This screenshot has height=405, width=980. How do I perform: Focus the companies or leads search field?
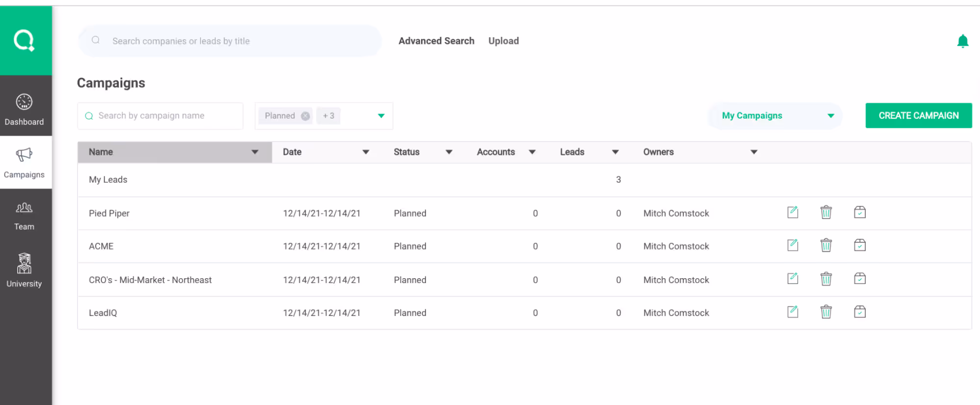tap(229, 41)
